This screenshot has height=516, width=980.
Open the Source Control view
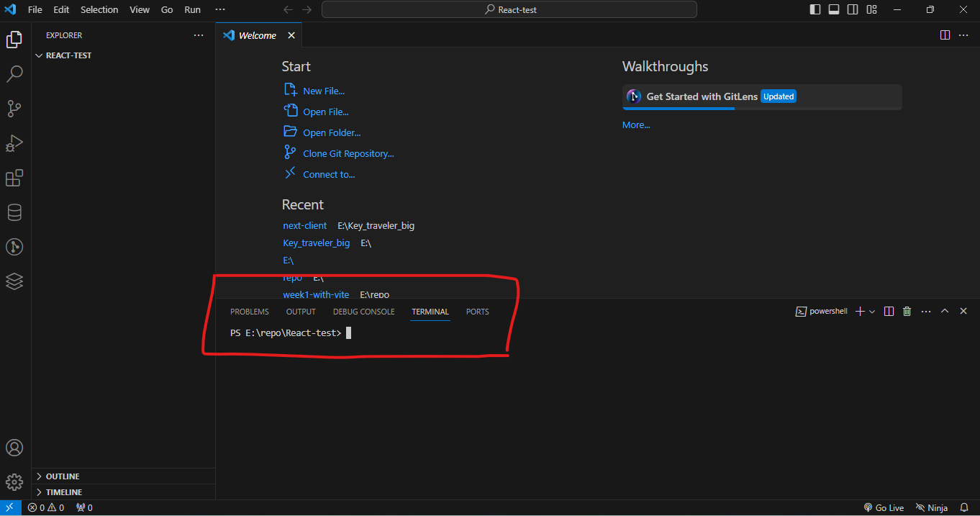[14, 109]
